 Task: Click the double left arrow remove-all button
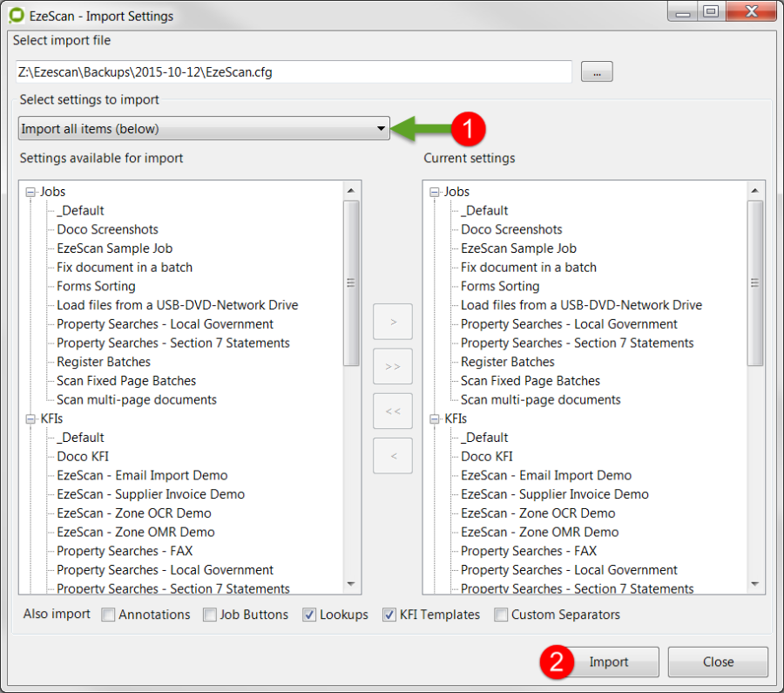click(x=392, y=411)
